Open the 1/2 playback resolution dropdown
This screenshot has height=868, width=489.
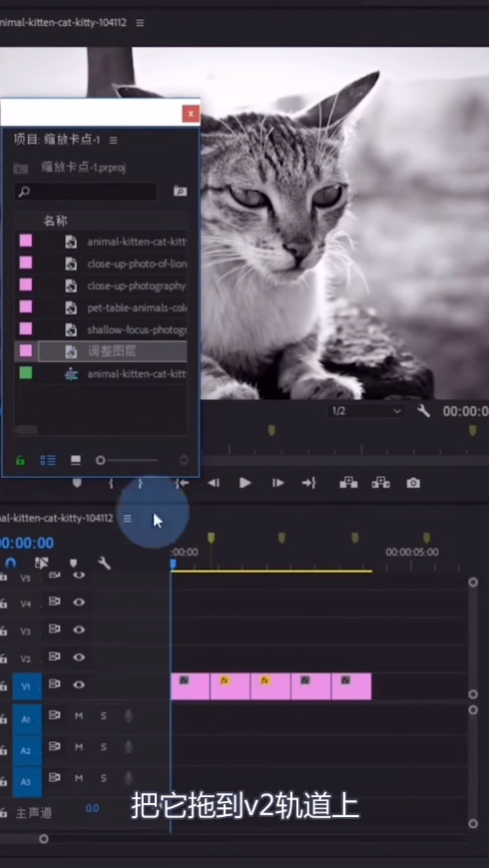pos(365,411)
